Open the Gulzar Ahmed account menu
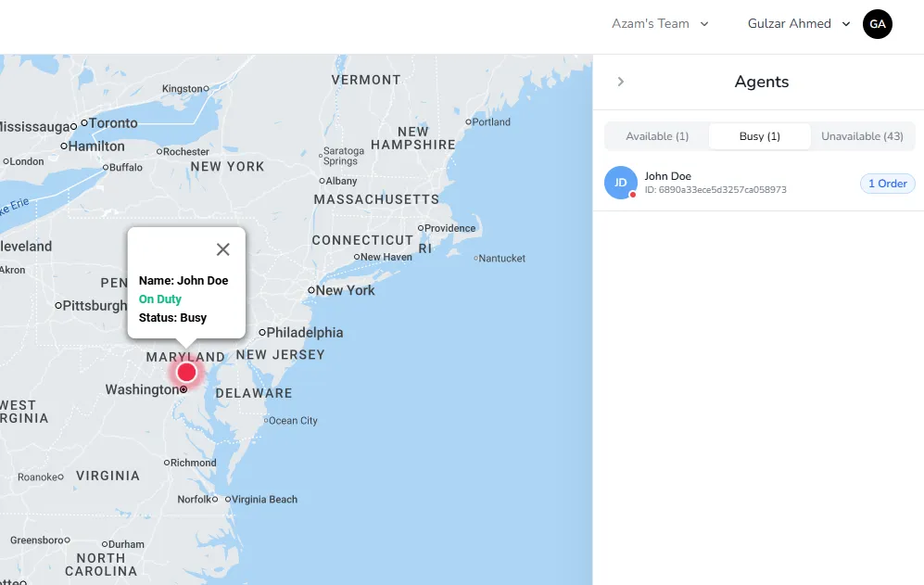This screenshot has width=924, height=585. click(x=799, y=23)
